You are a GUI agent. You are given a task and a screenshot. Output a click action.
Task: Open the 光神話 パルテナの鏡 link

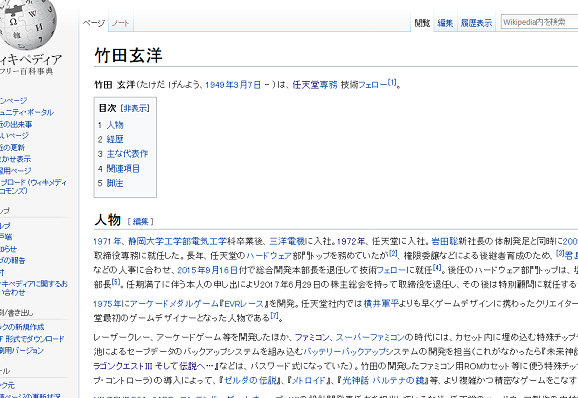tap(383, 380)
